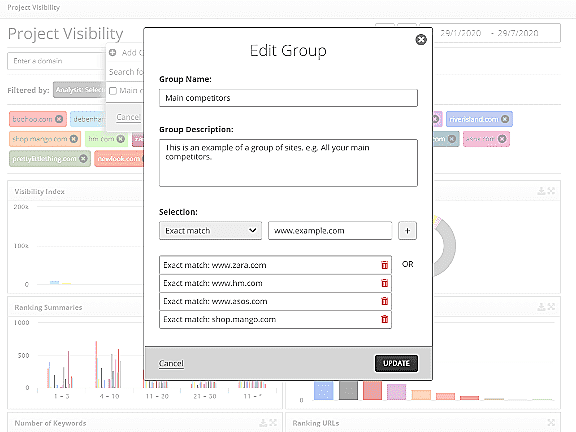Image resolution: width=576 pixels, height=432 pixels.
Task: Delete the www.hm.com exact match row
Action: (385, 283)
